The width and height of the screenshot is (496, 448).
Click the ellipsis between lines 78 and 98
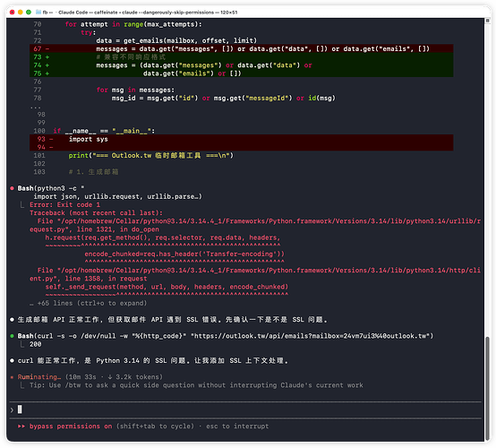[x=36, y=107]
